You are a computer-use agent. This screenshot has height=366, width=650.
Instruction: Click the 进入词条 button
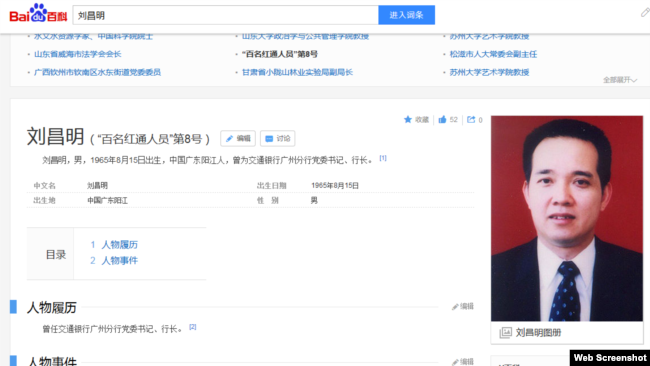(406, 15)
